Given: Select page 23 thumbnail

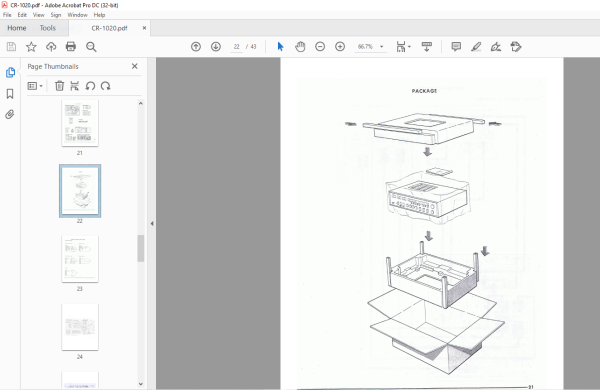Looking at the screenshot, I should click(x=80, y=259).
